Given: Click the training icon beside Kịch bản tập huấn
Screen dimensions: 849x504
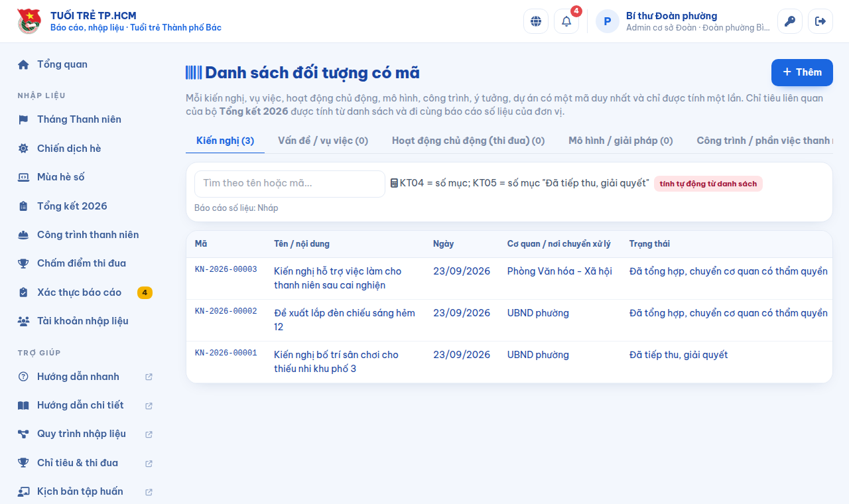Looking at the screenshot, I should click(23, 491).
